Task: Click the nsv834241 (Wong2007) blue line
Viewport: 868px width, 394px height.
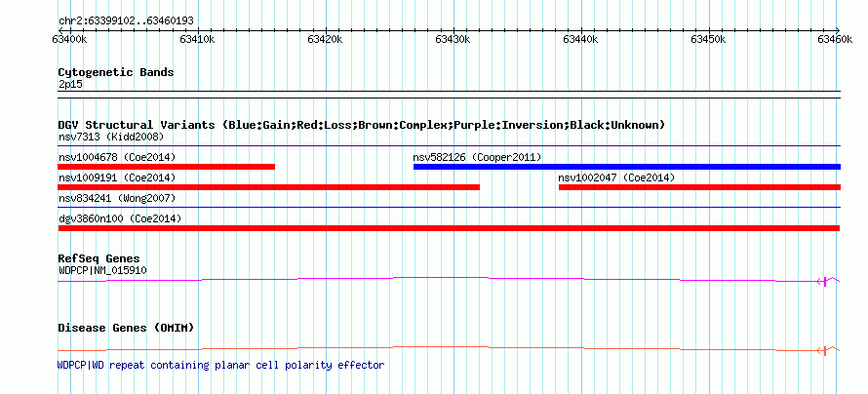Action: pyautogui.click(x=449, y=208)
